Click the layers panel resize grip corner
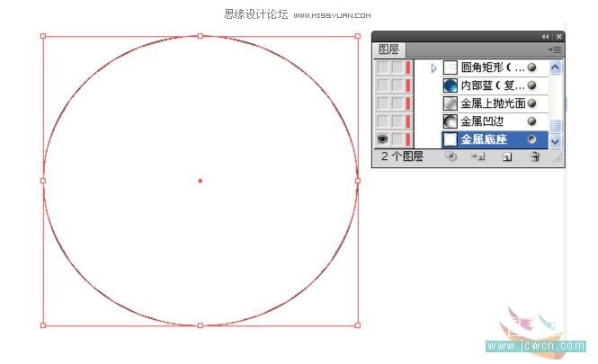 558,158
